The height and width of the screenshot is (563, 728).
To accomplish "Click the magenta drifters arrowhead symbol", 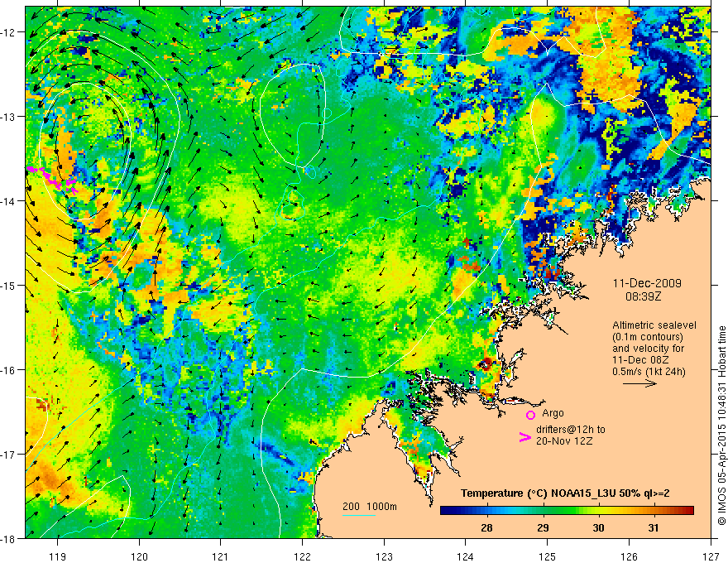I will coord(524,437).
